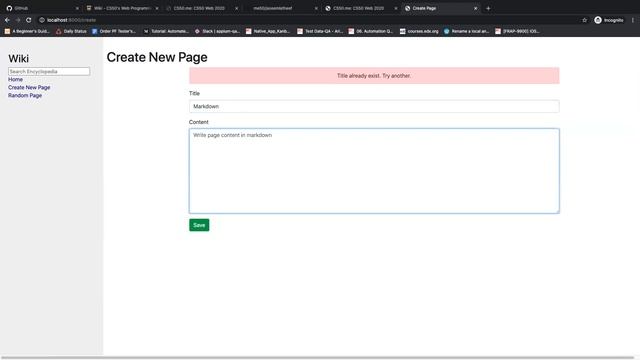Switch to first CS50.me: CS50 Web 2020 tab
The height and width of the screenshot is (360, 640).
pyautogui.click(x=202, y=8)
